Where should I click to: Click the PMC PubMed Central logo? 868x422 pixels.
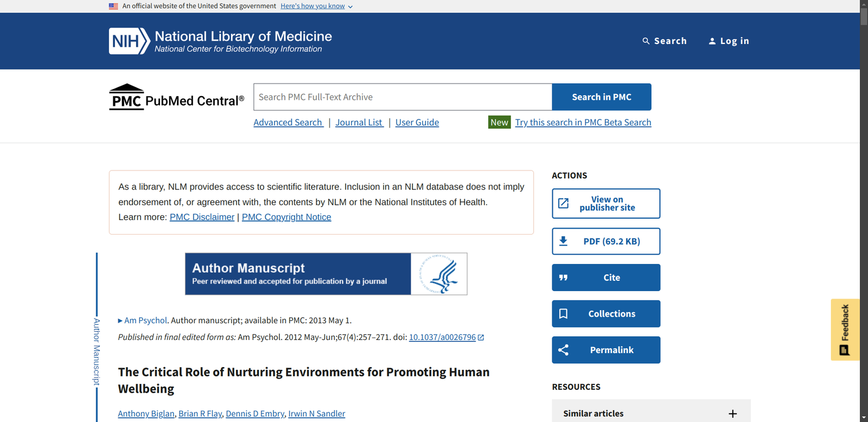pyautogui.click(x=176, y=97)
